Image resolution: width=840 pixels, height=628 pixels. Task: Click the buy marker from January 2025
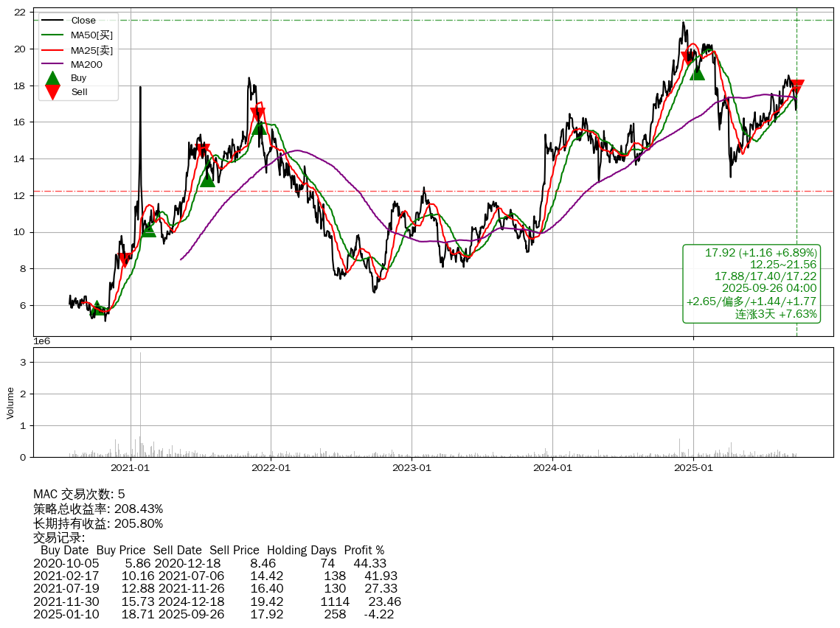697,72
